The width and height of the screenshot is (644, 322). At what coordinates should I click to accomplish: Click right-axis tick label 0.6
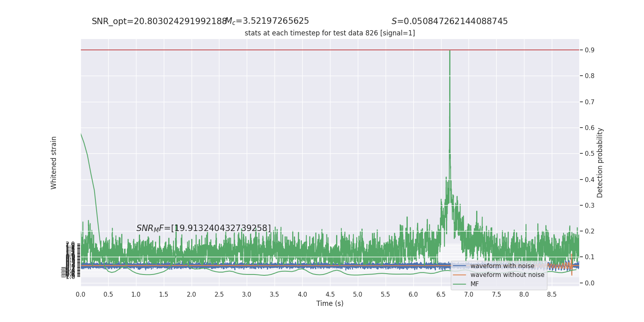click(x=590, y=128)
